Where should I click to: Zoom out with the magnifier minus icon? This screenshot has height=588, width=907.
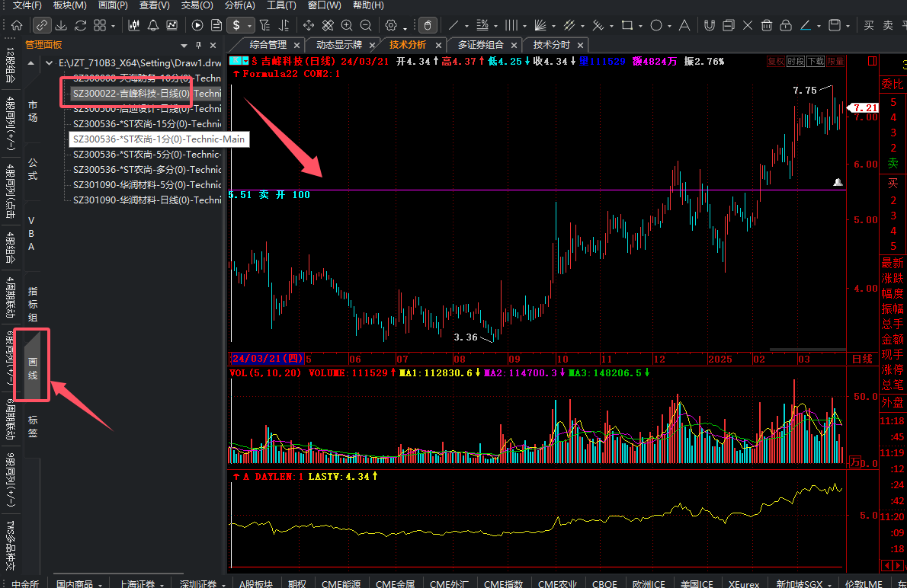[366, 25]
